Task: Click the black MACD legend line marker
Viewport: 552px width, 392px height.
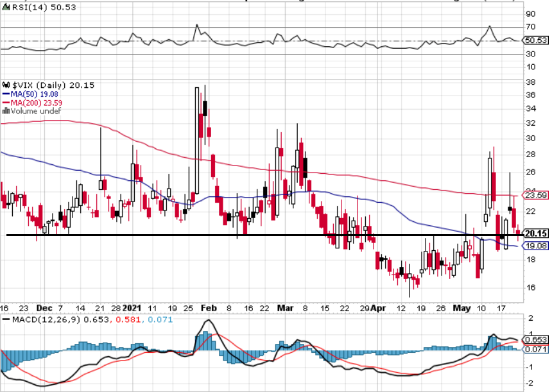Action: [x=6, y=320]
